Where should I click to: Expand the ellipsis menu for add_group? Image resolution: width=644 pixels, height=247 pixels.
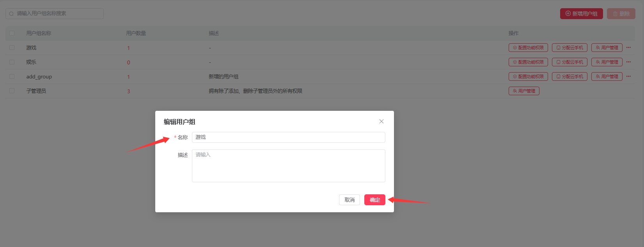(x=628, y=76)
